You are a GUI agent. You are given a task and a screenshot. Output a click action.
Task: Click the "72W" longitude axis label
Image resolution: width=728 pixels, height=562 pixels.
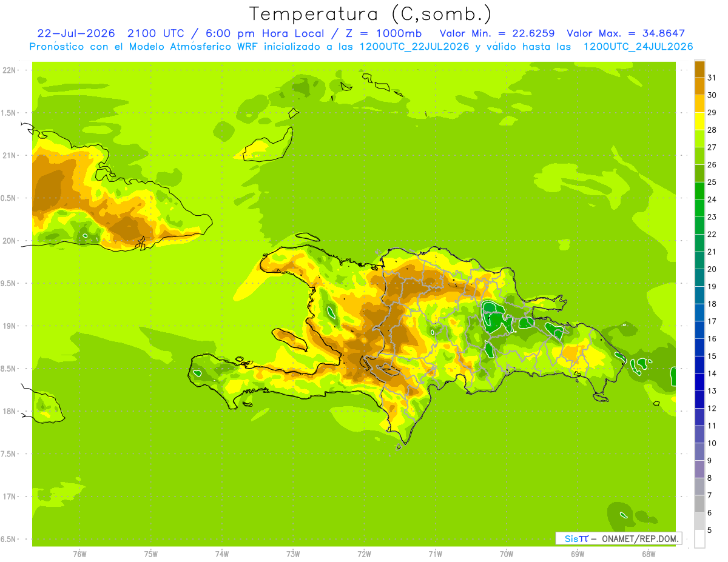click(364, 554)
